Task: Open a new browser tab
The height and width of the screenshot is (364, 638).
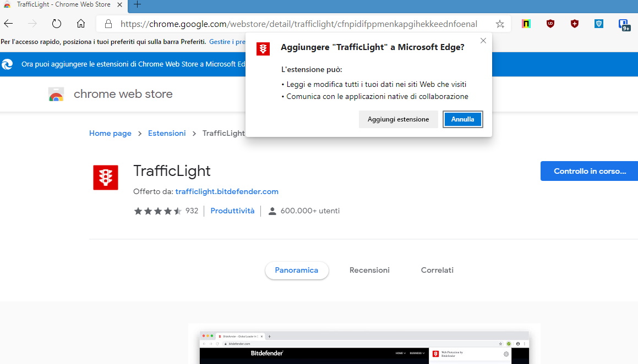Action: click(x=137, y=4)
